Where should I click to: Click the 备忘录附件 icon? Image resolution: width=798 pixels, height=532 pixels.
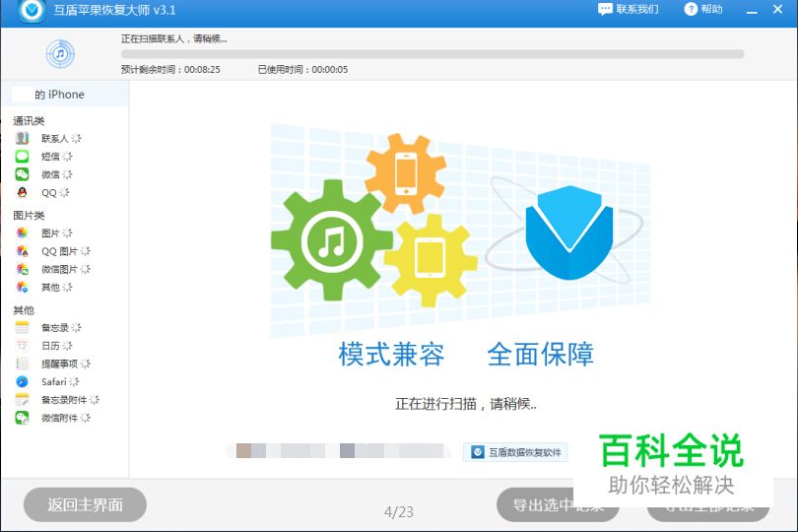pos(22,400)
